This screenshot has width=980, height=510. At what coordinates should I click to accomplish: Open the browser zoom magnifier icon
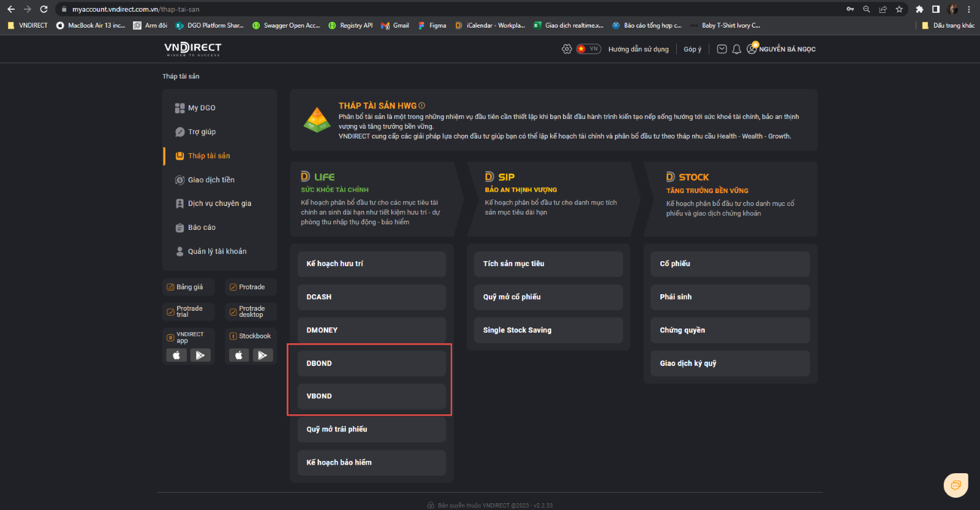tap(867, 9)
